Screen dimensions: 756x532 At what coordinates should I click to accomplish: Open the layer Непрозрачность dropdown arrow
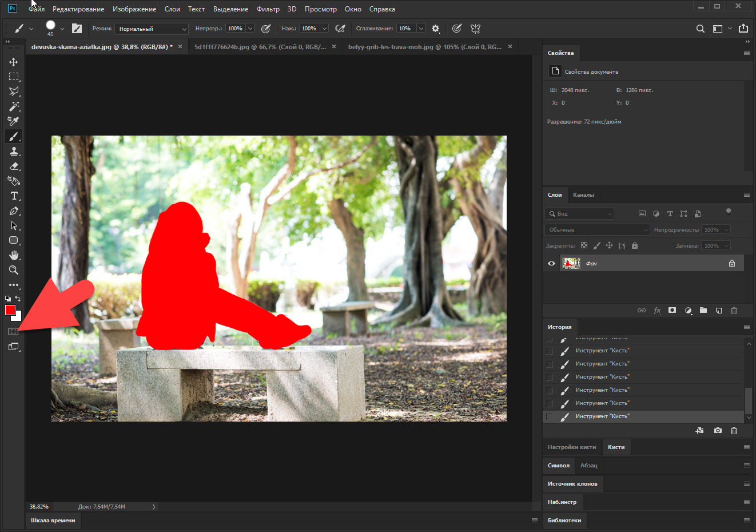[726, 229]
